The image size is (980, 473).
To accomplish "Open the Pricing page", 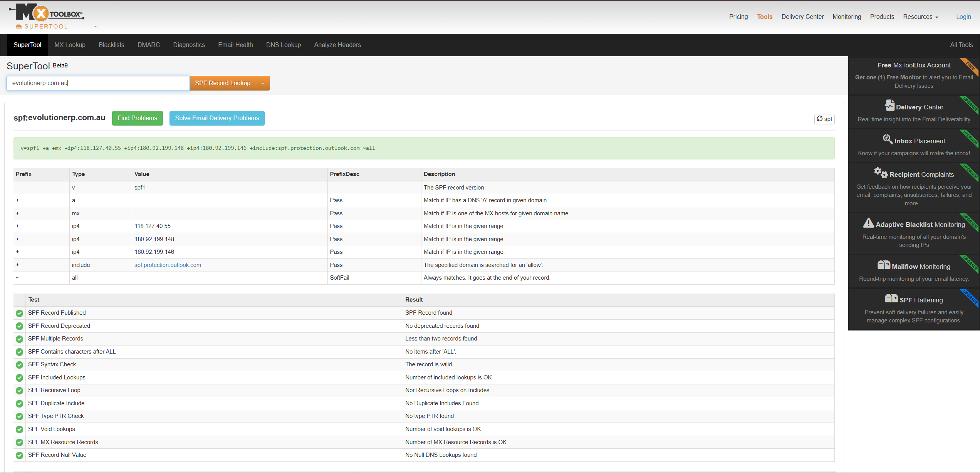I will coord(738,17).
